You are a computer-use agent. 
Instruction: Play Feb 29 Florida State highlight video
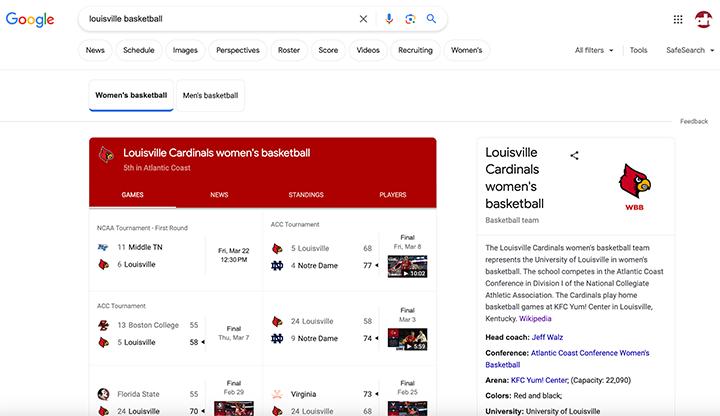[x=234, y=408]
